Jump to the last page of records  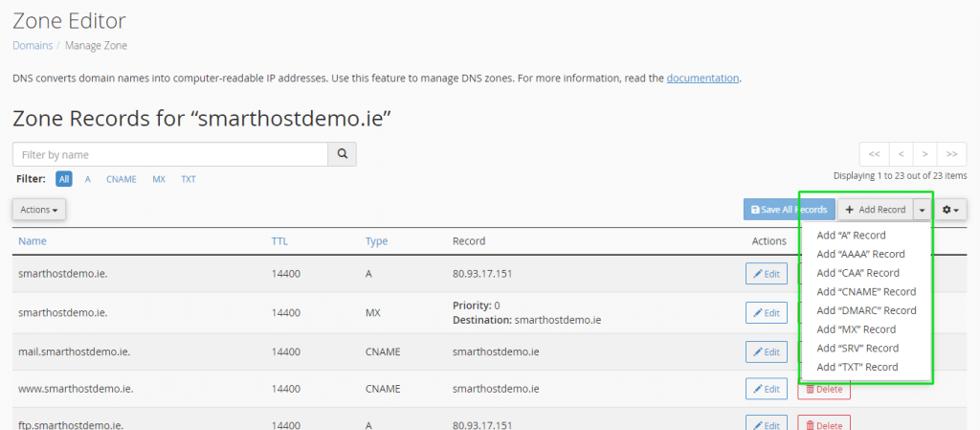(952, 154)
